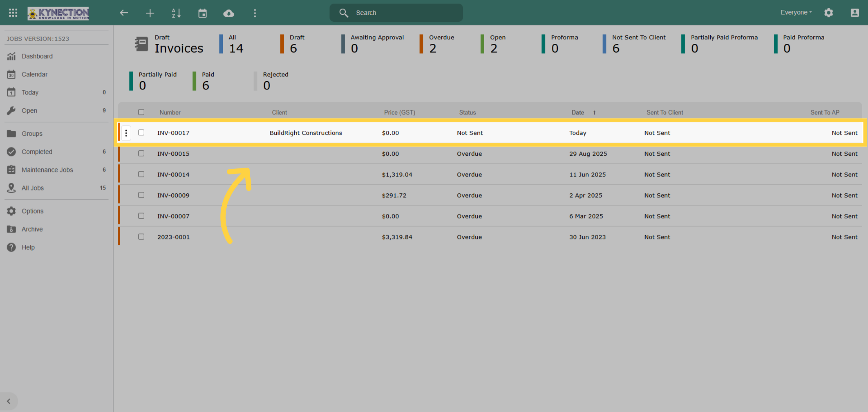
Task: Open the calendar date filter icon
Action: click(203, 13)
